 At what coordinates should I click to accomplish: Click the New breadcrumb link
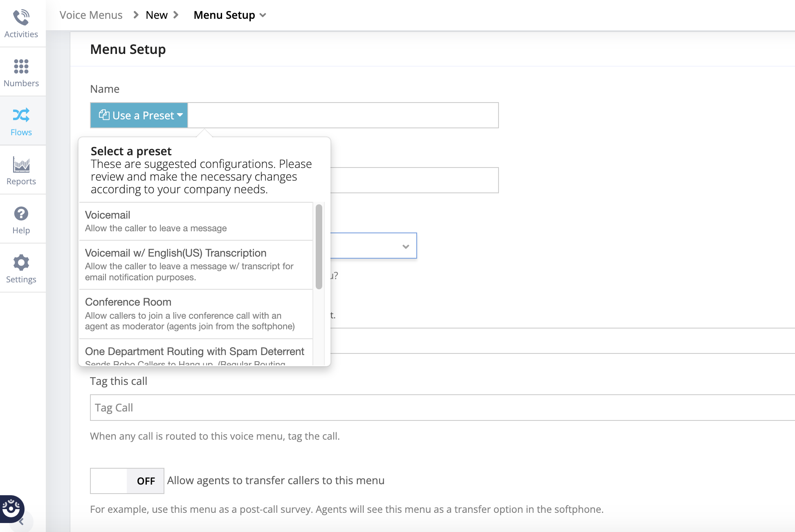pos(156,15)
